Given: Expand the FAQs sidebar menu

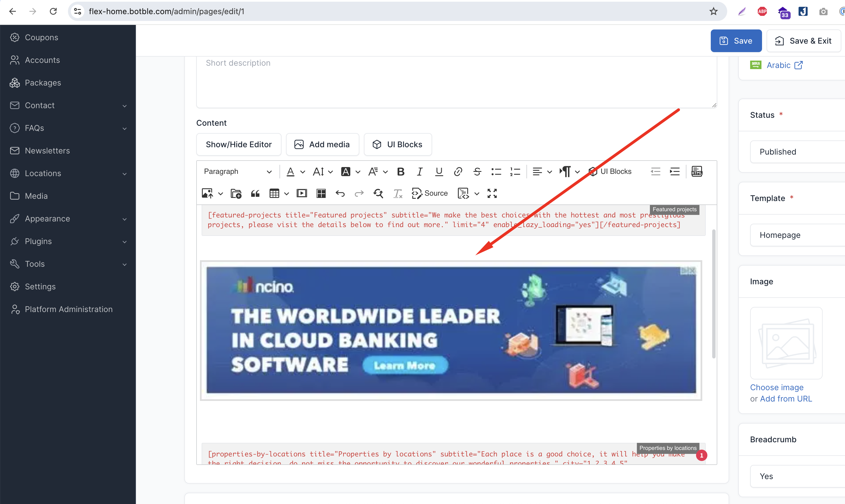Looking at the screenshot, I should tap(68, 128).
